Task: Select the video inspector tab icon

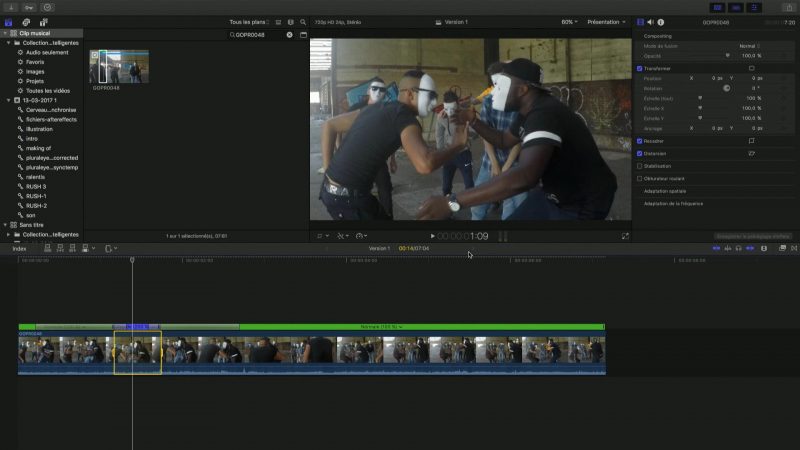Action: click(x=640, y=22)
